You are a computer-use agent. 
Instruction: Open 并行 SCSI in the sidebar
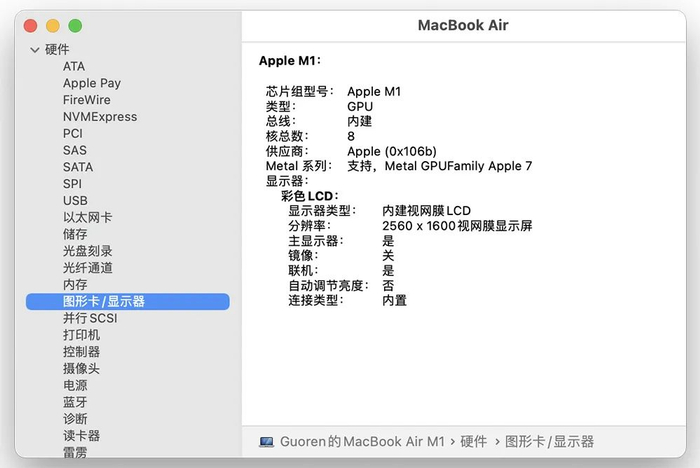(x=90, y=318)
